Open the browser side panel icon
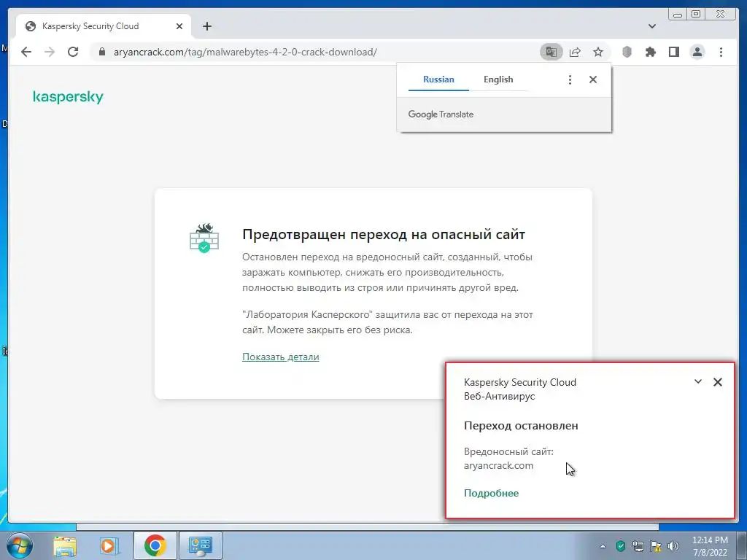This screenshot has height=560, width=747. (673, 52)
